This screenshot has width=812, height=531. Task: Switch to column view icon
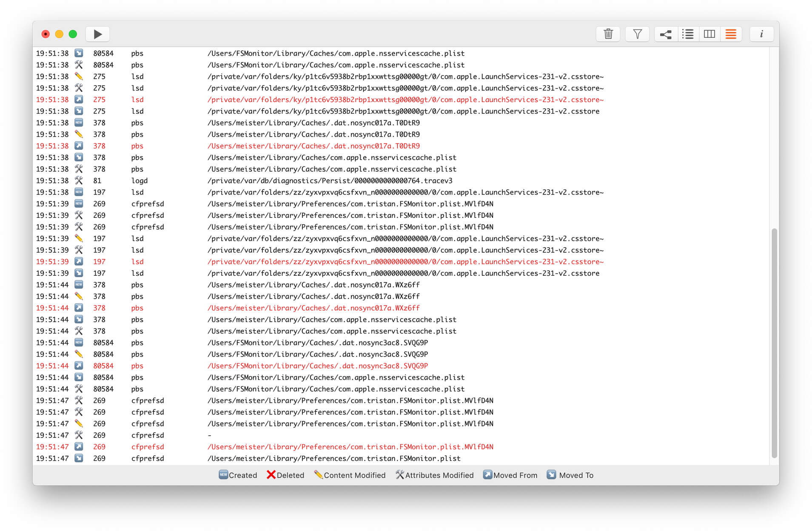(x=709, y=34)
